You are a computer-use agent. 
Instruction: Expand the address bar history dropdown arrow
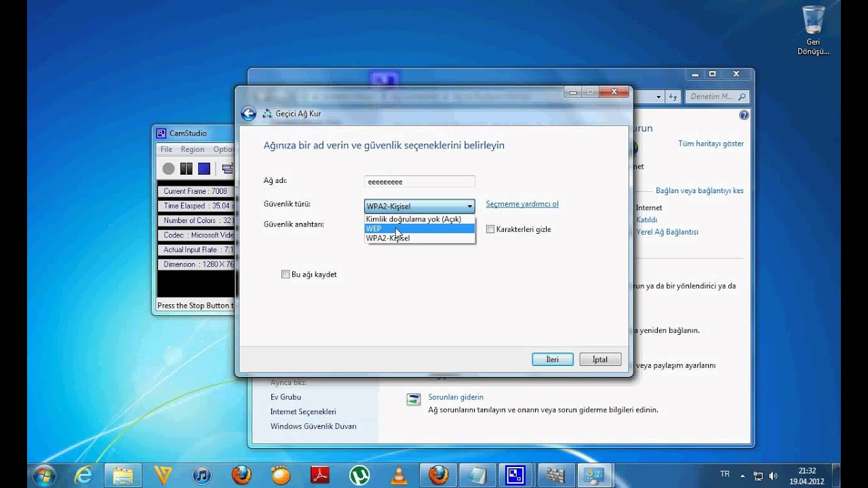pos(658,97)
